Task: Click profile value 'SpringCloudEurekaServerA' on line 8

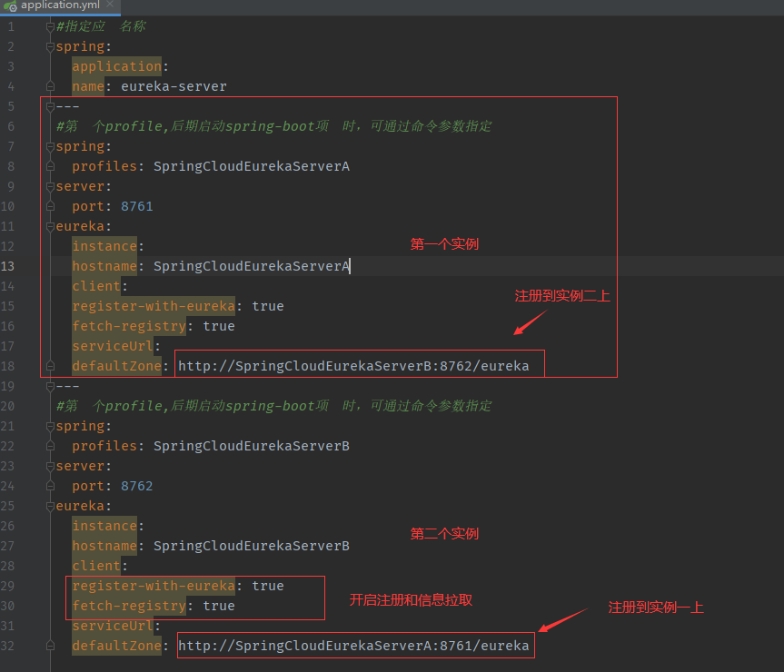Action: pyautogui.click(x=251, y=166)
